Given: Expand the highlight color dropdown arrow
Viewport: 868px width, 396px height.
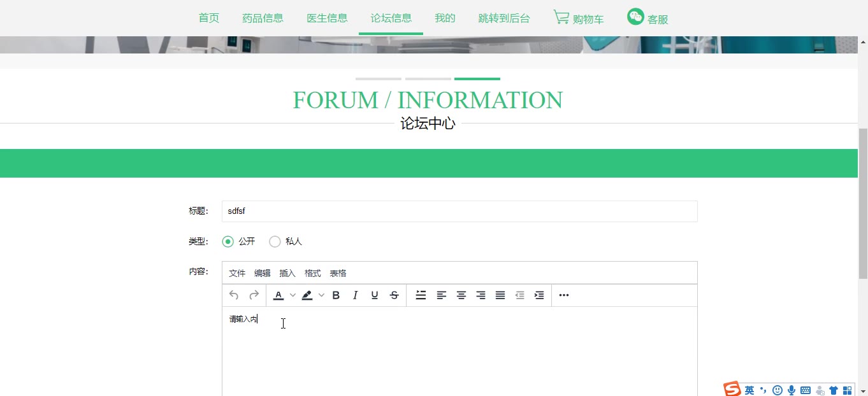Looking at the screenshot, I should coord(321,295).
